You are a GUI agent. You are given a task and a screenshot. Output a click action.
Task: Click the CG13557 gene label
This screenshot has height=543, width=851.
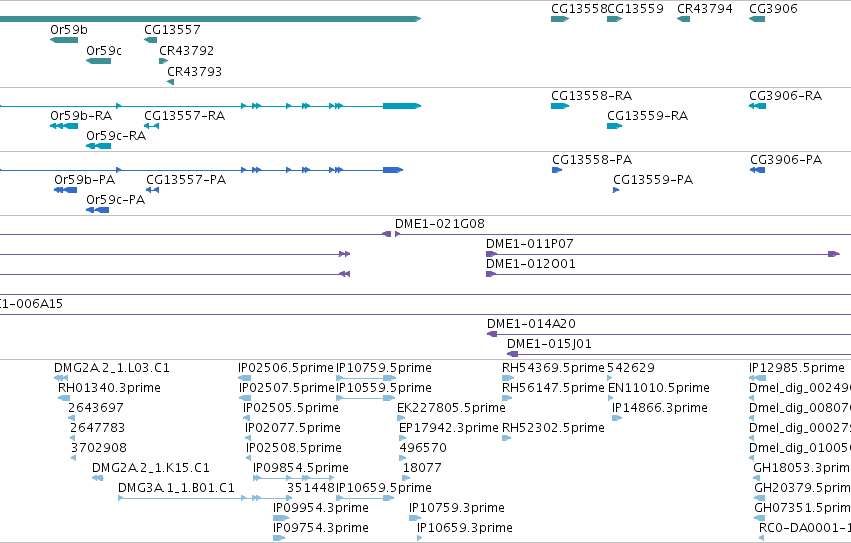pos(172,30)
